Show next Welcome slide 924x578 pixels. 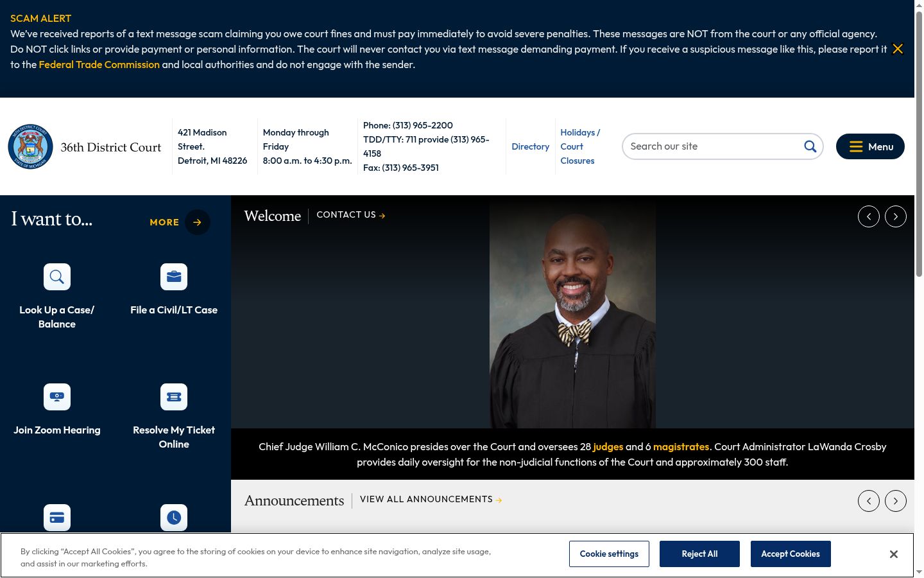[896, 216]
